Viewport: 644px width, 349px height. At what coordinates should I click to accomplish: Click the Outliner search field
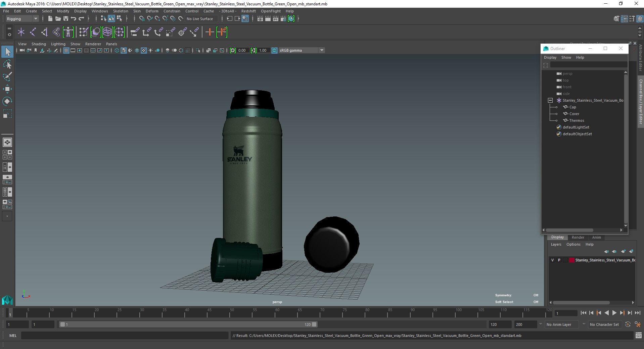click(588, 65)
